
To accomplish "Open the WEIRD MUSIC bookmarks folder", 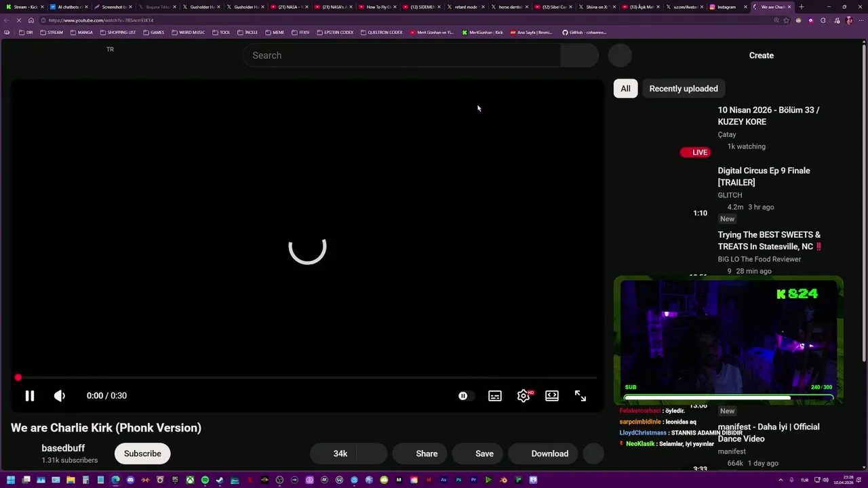I will [x=188, y=33].
